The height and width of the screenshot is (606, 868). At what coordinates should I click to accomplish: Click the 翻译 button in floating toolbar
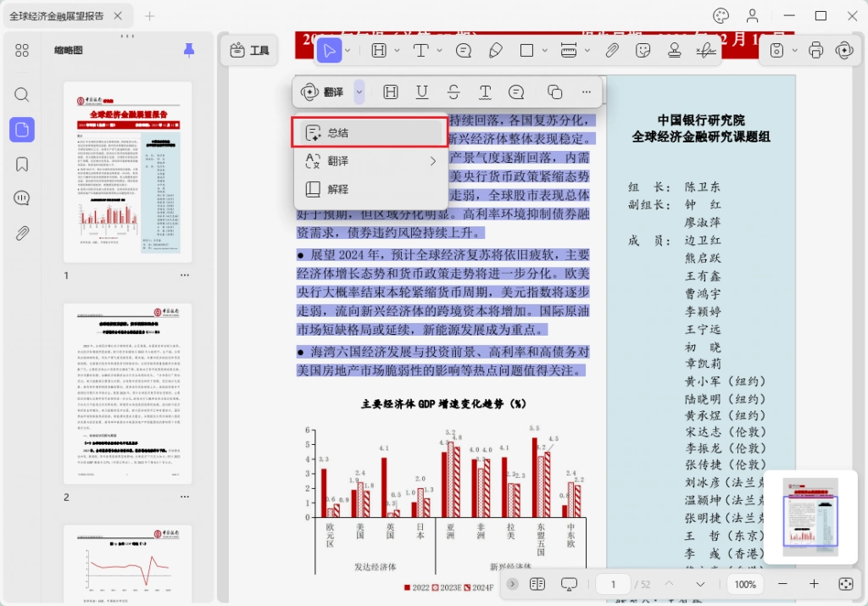tap(323, 92)
